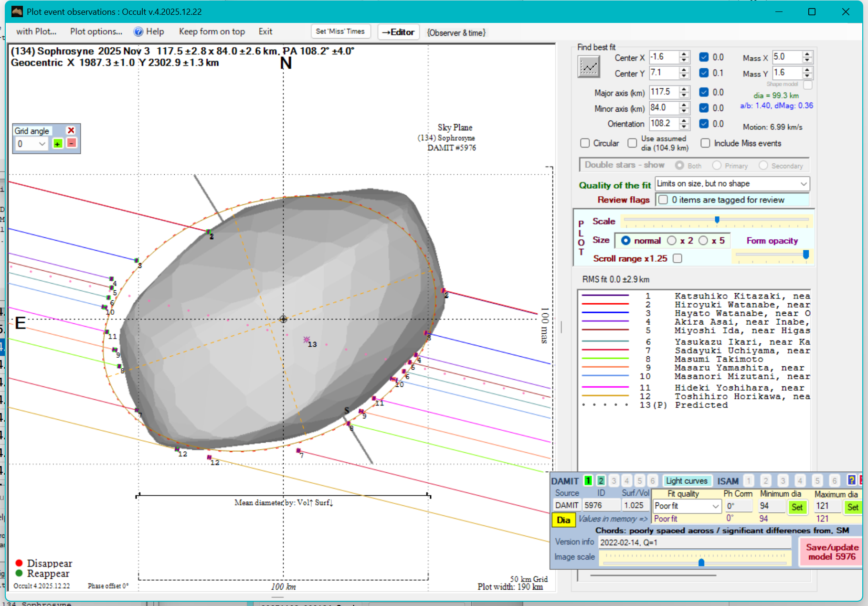Select DAMIT model 1 button
Image resolution: width=868 pixels, height=606 pixels.
pos(588,481)
